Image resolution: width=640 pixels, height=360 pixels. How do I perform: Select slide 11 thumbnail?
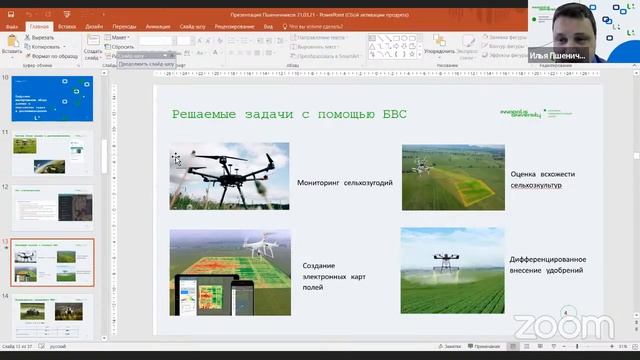click(x=52, y=153)
